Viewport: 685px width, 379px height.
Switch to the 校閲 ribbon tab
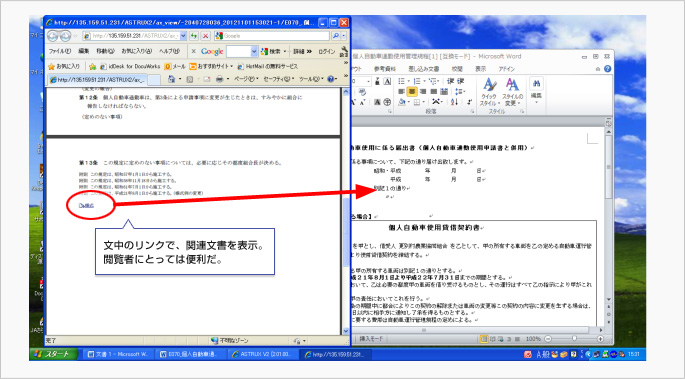pyautogui.click(x=457, y=69)
